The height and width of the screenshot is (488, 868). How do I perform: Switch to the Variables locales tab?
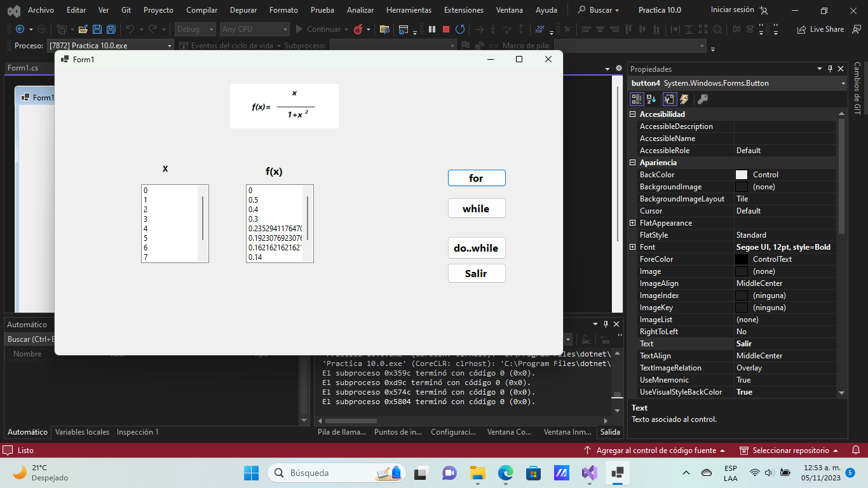click(82, 431)
